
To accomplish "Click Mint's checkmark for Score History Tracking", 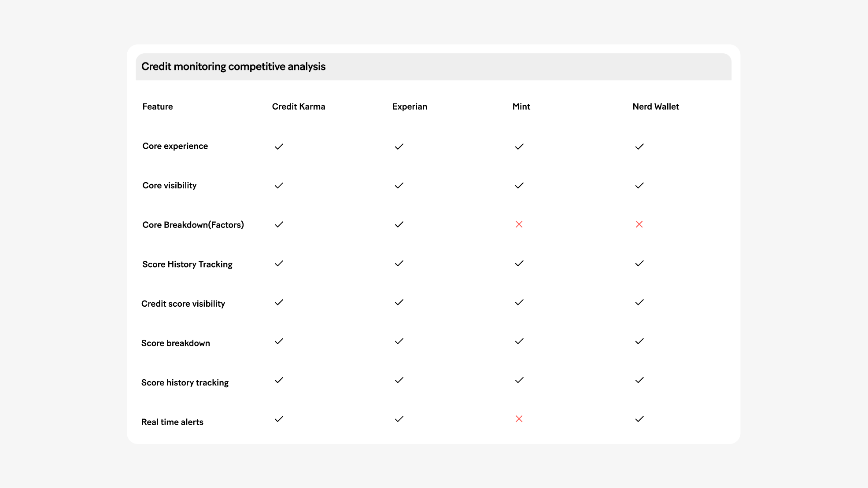I will [x=519, y=264].
